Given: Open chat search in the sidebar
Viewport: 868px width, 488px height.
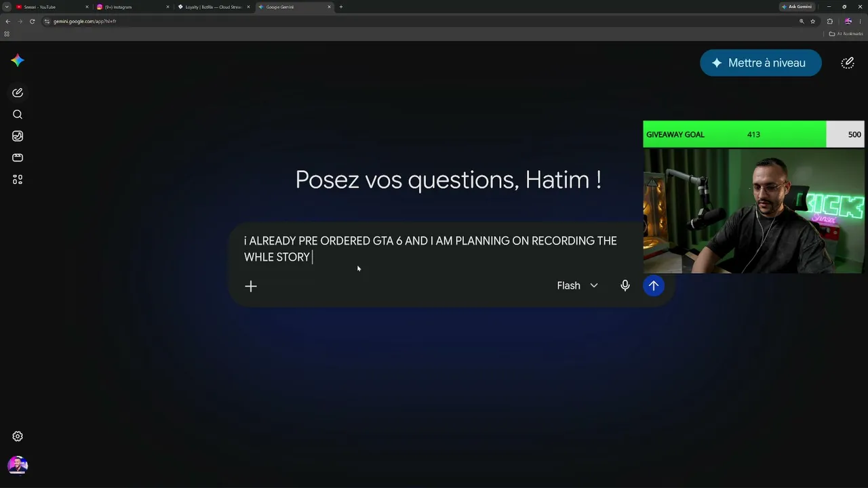Looking at the screenshot, I should [x=18, y=115].
